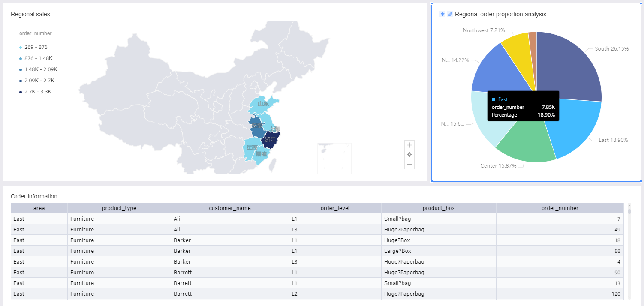This screenshot has height=306, width=644.
Task: Click the 江西 province on the map
Action: pyautogui.click(x=251, y=148)
